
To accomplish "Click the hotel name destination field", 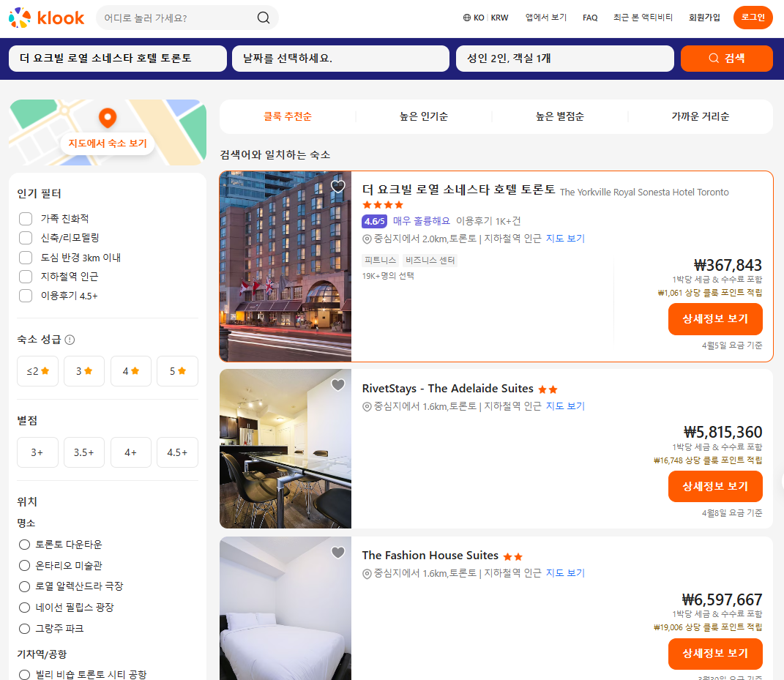I will tap(118, 59).
